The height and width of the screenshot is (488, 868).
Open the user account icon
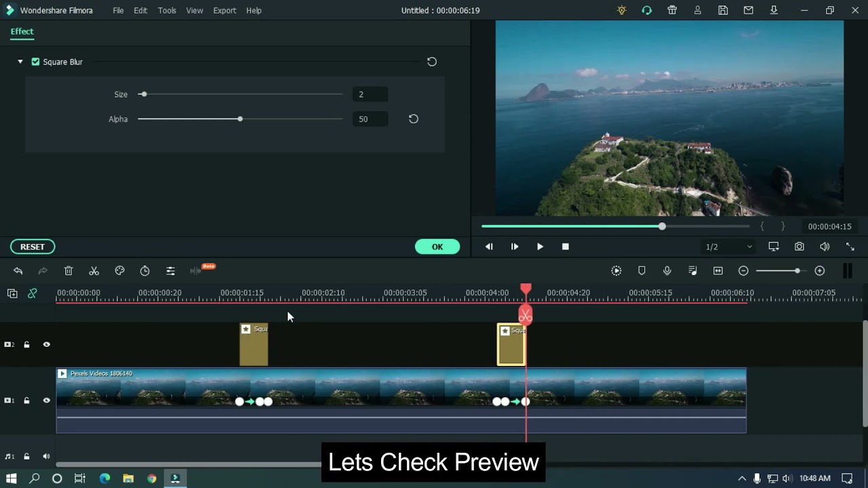click(x=698, y=10)
